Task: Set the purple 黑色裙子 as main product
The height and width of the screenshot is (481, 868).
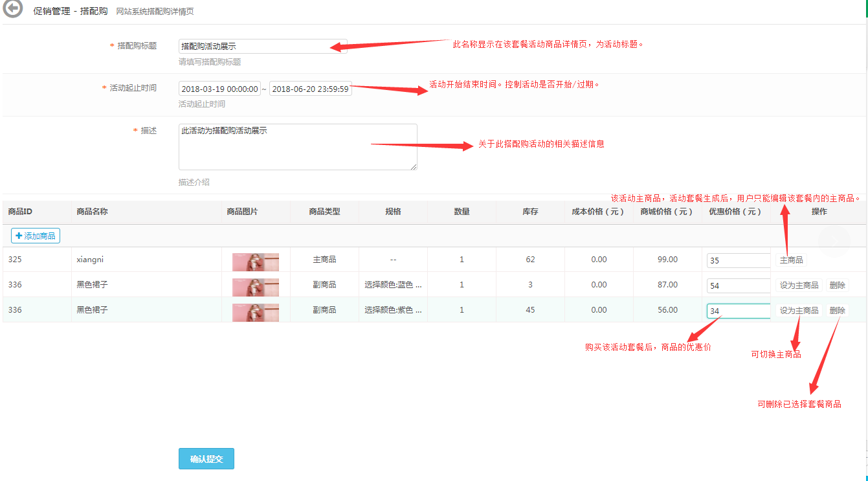Action: 799,311
